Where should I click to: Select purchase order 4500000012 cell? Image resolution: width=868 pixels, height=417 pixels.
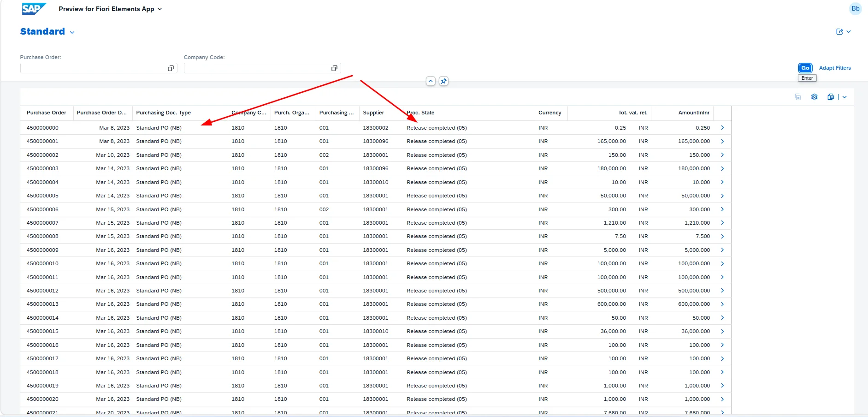(42, 291)
